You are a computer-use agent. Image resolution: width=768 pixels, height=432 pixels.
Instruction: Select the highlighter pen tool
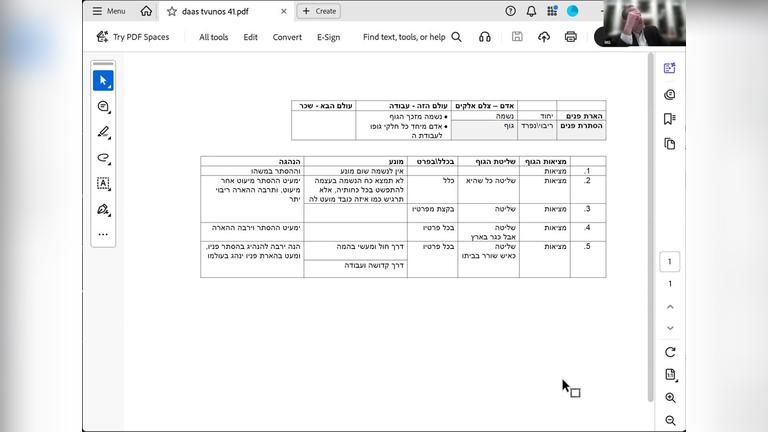tap(103, 132)
